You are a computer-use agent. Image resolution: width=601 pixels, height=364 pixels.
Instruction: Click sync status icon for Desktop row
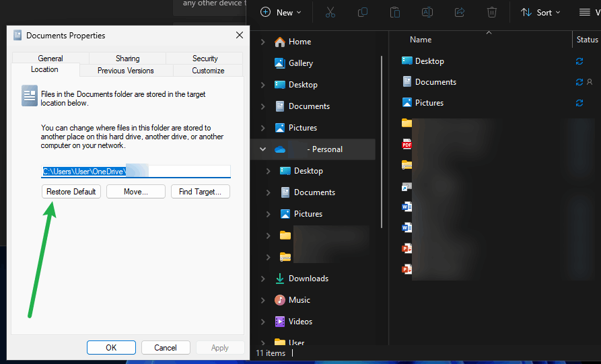pos(579,61)
